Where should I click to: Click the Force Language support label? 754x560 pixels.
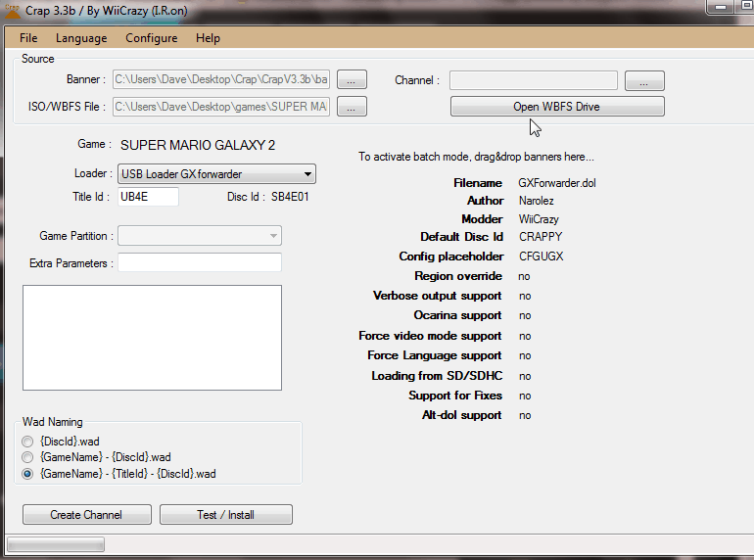[434, 355]
